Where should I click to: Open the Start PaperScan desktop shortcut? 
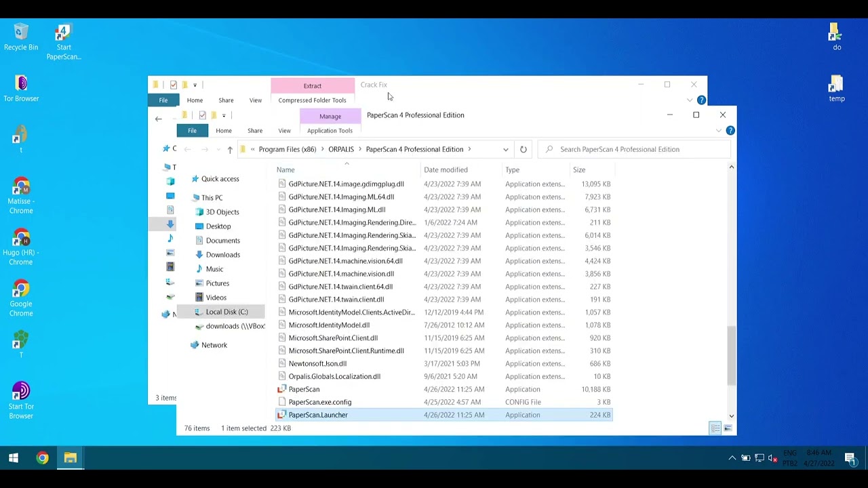click(64, 42)
